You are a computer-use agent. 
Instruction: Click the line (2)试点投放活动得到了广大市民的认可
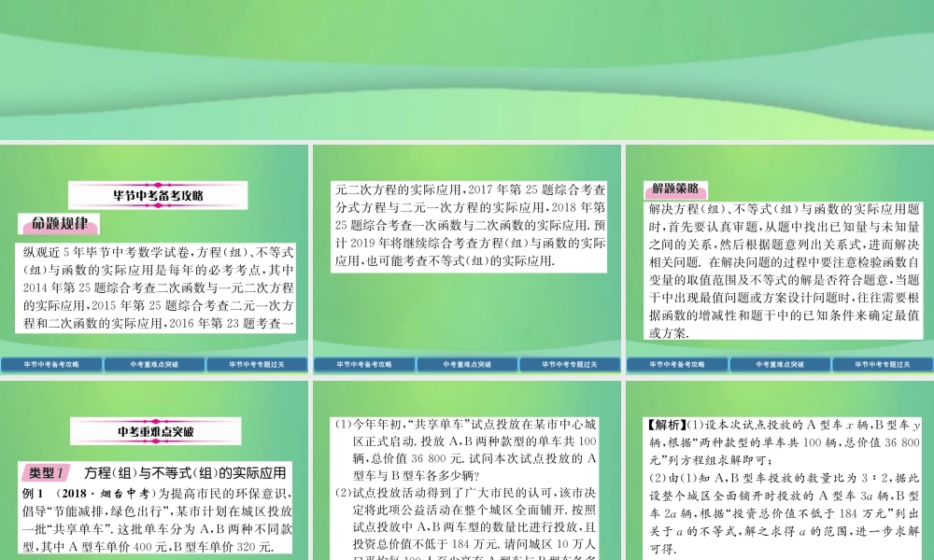[x=466, y=493]
